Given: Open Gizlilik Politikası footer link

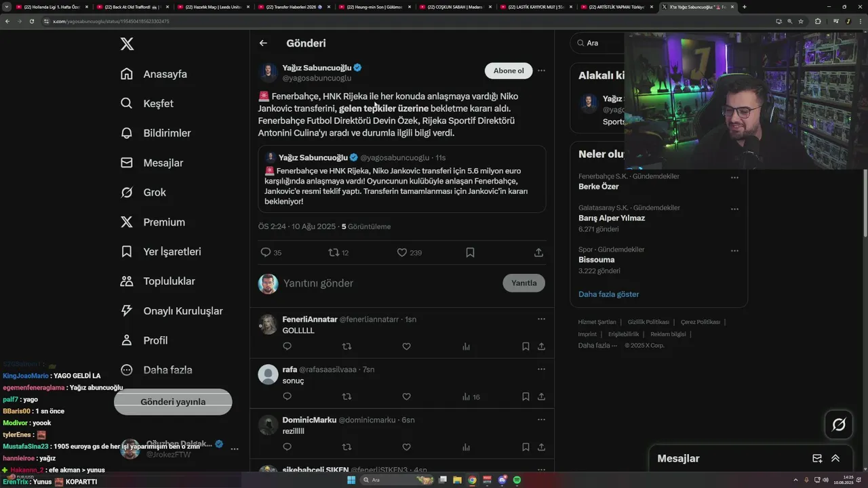Looking at the screenshot, I should tap(648, 322).
